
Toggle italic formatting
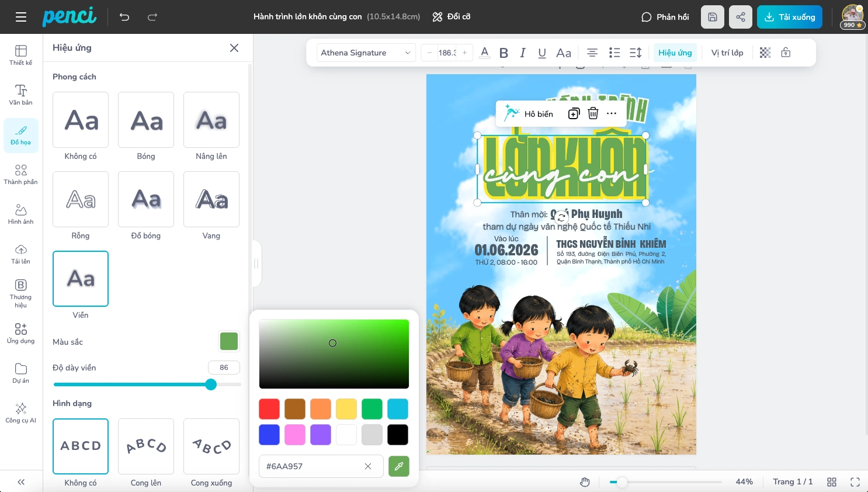click(x=523, y=53)
